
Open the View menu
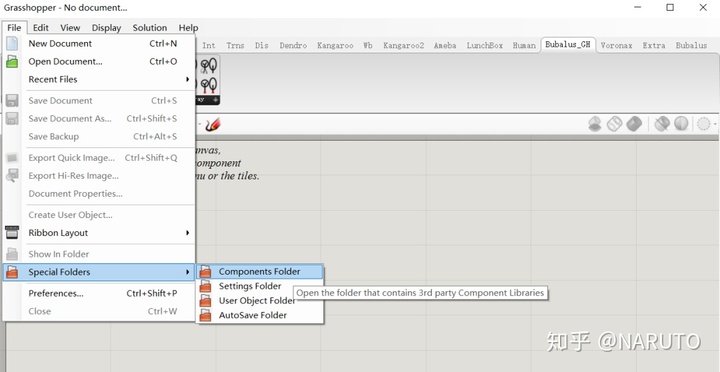70,28
